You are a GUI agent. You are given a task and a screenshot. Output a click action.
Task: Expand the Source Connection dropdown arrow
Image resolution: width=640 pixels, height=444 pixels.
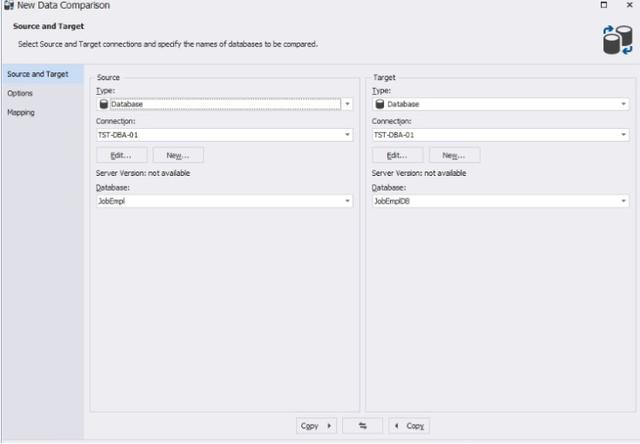click(347, 135)
